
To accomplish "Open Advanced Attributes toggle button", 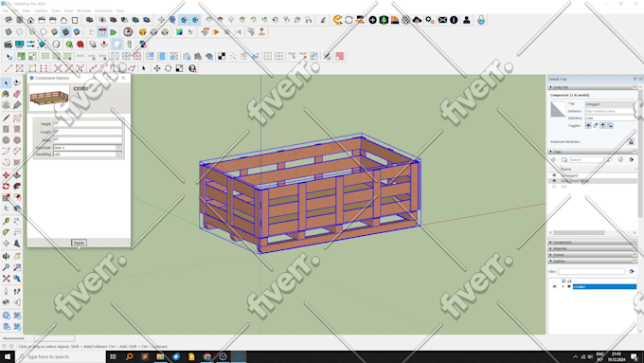I will pyautogui.click(x=632, y=142).
